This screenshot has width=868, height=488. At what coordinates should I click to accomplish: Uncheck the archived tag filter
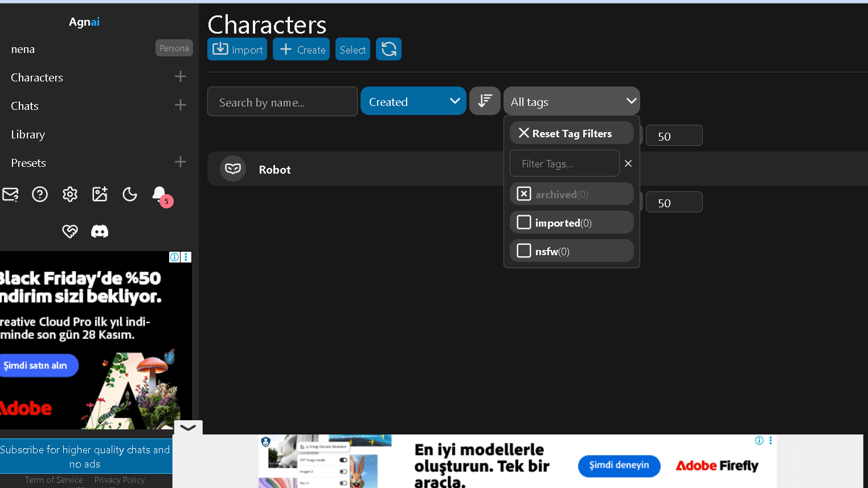523,194
